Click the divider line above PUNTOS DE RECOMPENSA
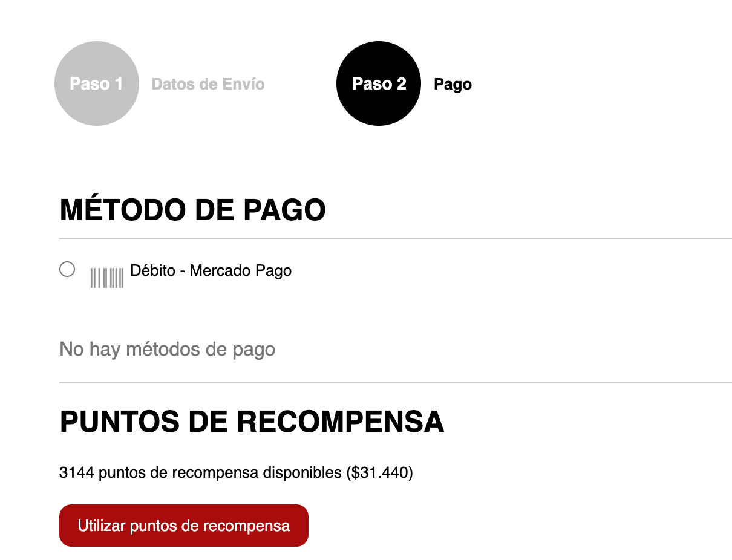The height and width of the screenshot is (560, 732). (x=396, y=383)
